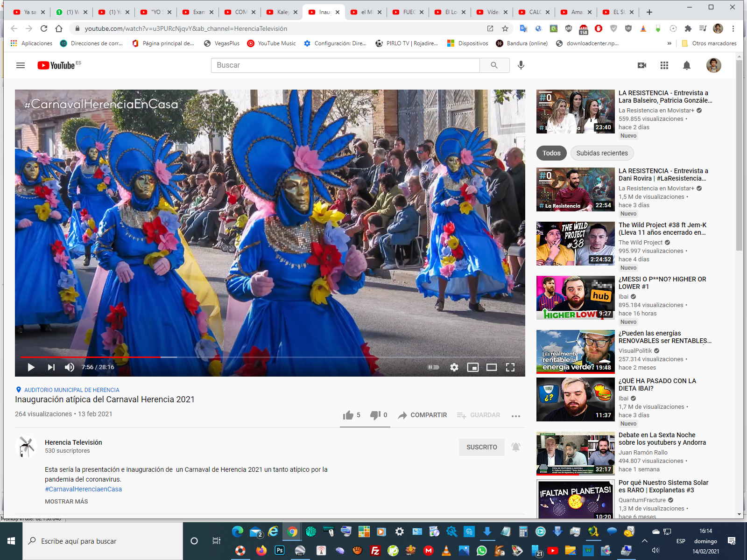Enter fullscreen video mode
This screenshot has height=560, width=747.
(x=510, y=367)
